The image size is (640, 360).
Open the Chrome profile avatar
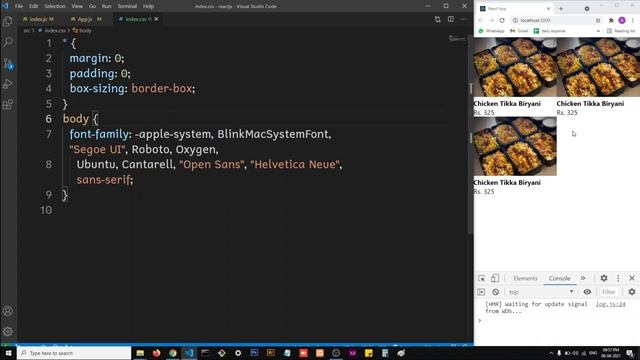click(x=622, y=20)
